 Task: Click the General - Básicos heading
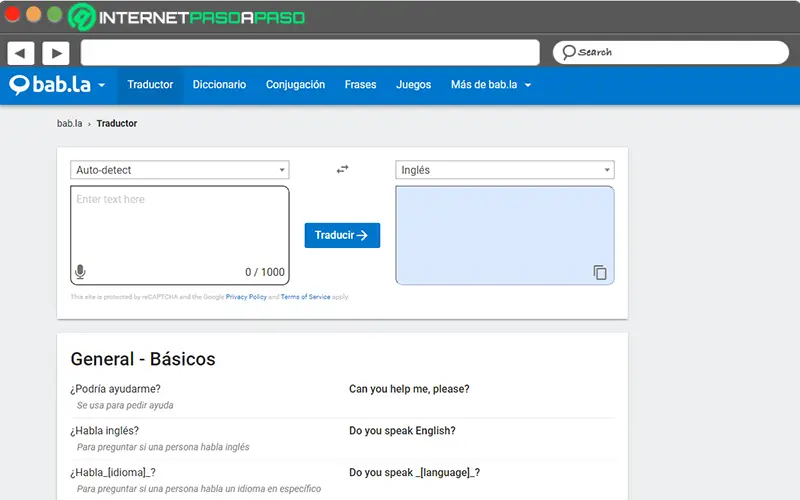143,359
